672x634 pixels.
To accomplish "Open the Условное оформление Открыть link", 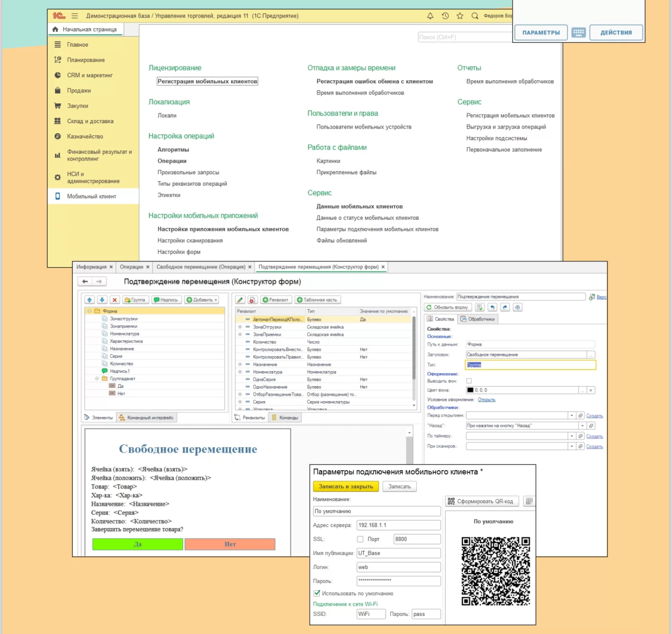I will pyautogui.click(x=486, y=399).
